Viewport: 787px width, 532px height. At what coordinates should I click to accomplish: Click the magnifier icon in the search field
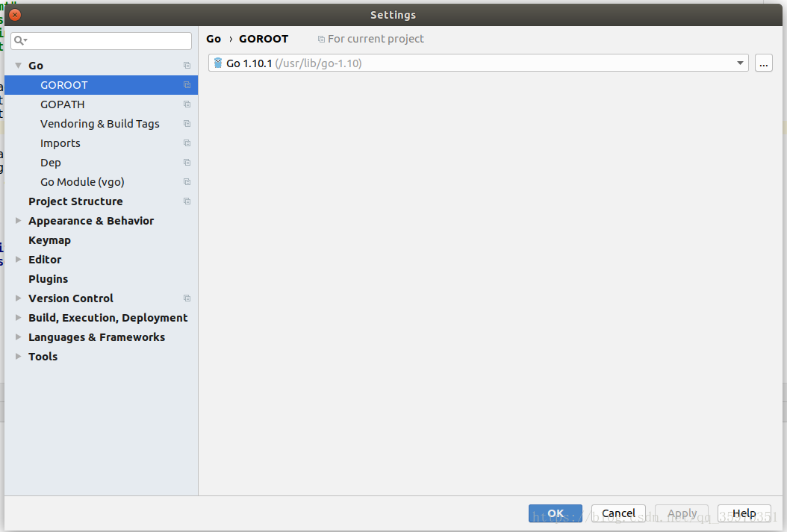(x=19, y=40)
